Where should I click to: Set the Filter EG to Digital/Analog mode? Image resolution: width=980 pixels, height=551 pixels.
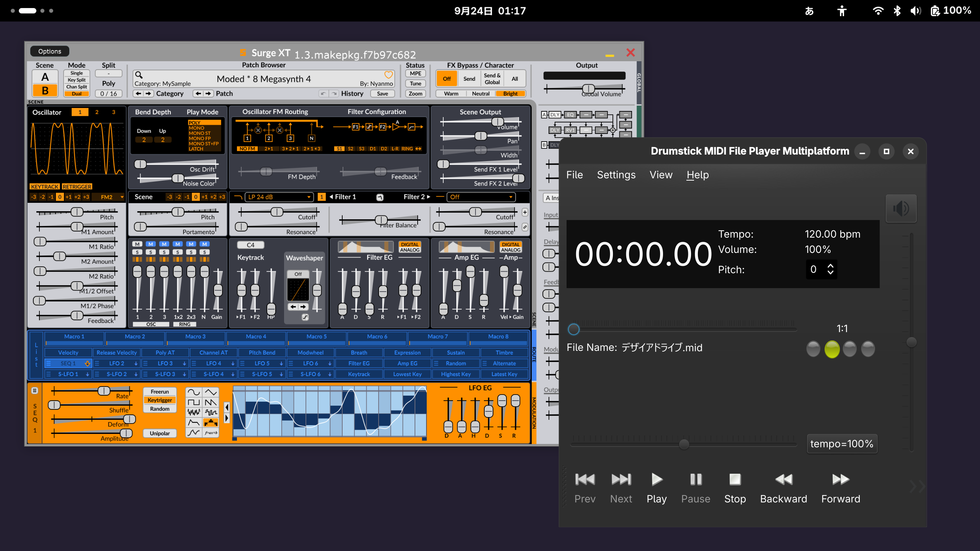tap(410, 247)
